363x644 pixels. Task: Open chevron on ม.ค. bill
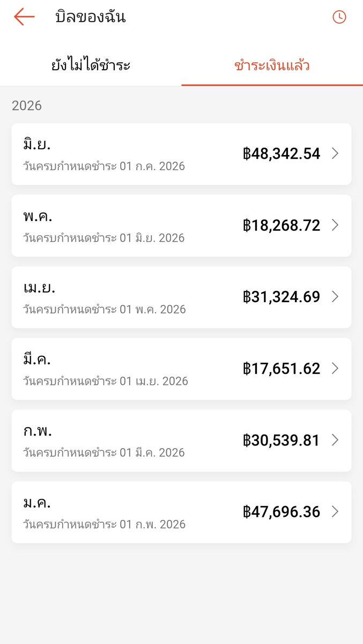(x=335, y=512)
